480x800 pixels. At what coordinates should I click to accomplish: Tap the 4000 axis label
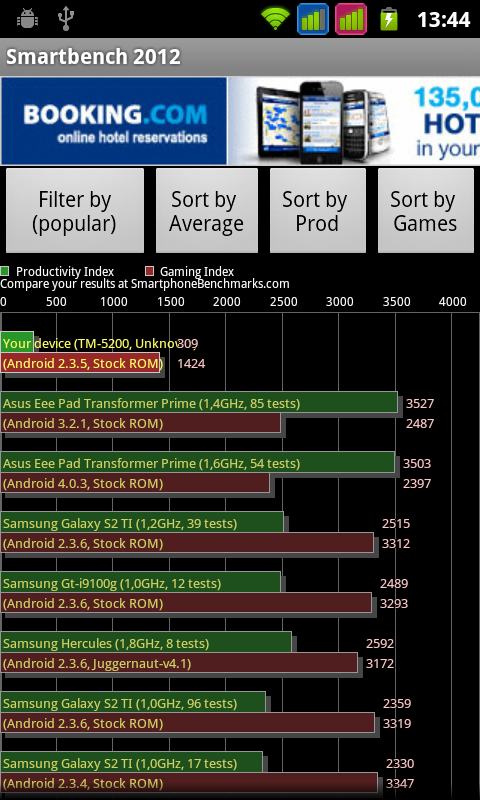[452, 302]
